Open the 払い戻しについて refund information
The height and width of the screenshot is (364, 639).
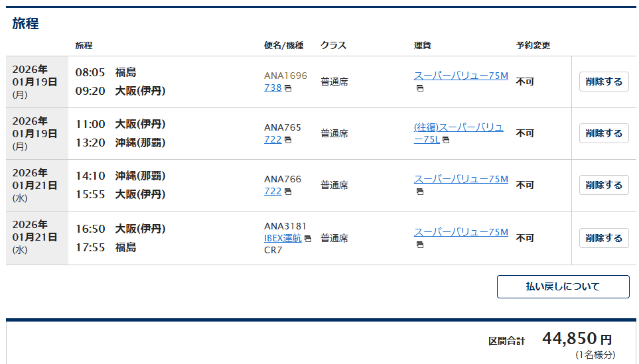point(563,286)
